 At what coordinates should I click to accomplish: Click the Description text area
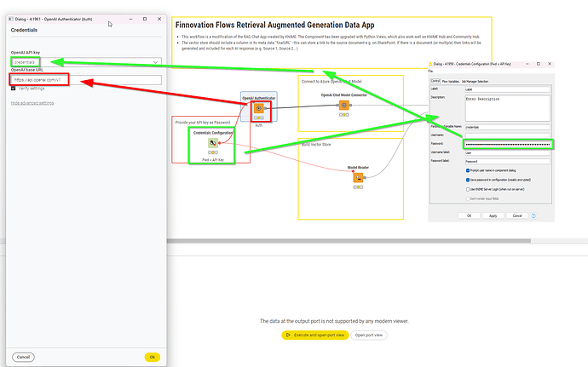point(507,108)
